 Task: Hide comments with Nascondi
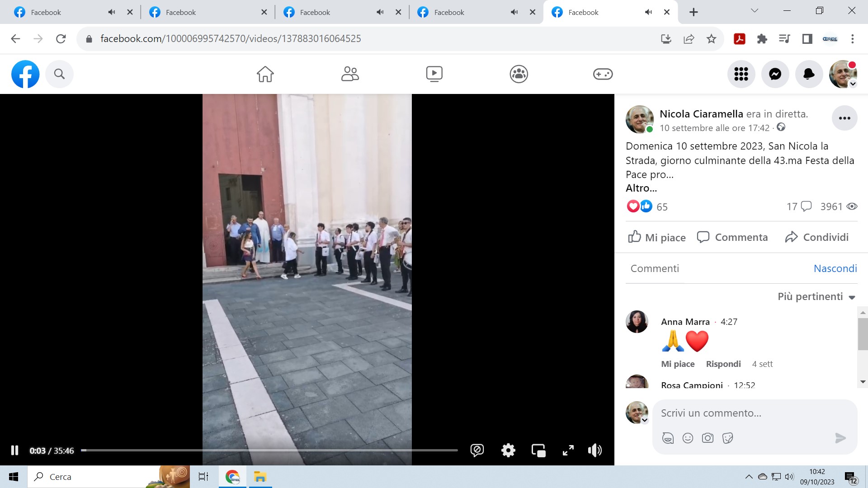835,268
